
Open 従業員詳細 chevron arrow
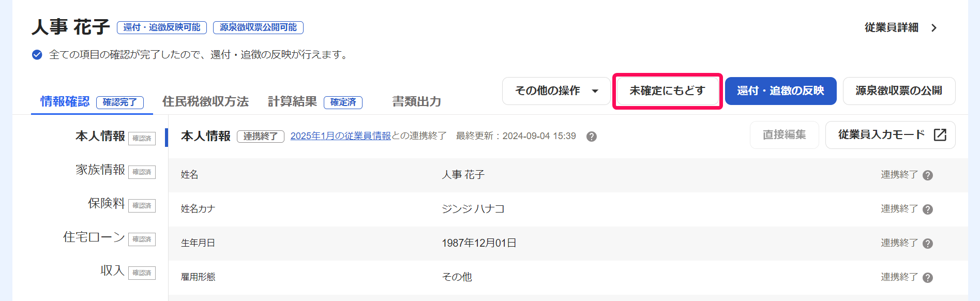pos(934,28)
